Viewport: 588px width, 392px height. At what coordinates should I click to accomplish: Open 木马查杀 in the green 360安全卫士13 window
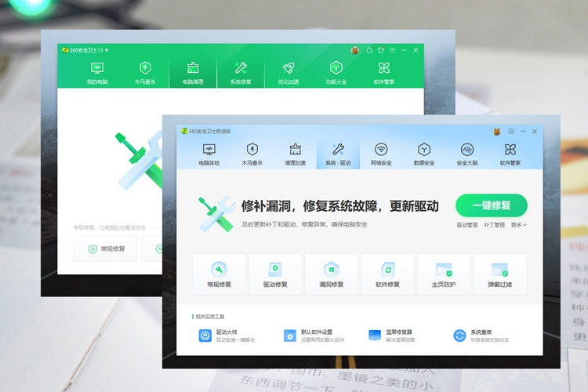point(145,73)
